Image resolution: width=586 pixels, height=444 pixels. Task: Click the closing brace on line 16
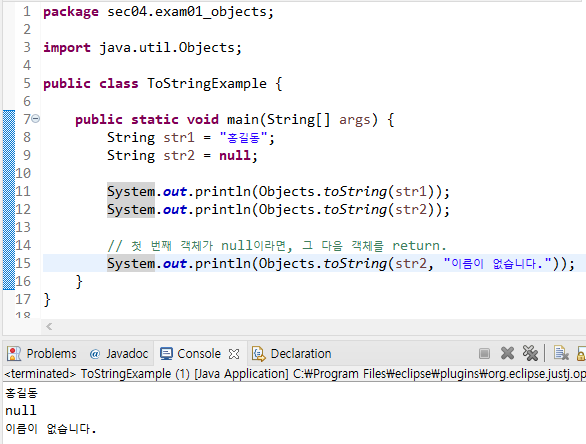pyautogui.click(x=79, y=281)
